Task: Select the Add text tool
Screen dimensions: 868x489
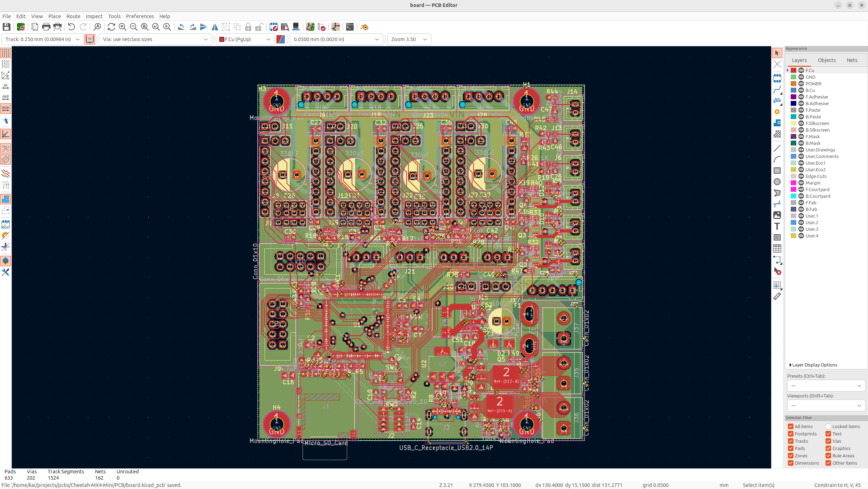Action: [777, 226]
